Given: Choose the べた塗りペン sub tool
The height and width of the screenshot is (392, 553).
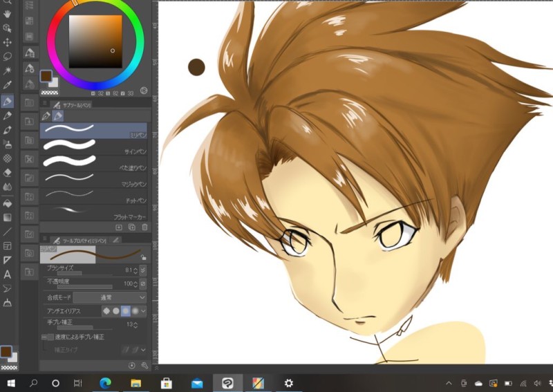Looking at the screenshot, I should click(x=93, y=163).
